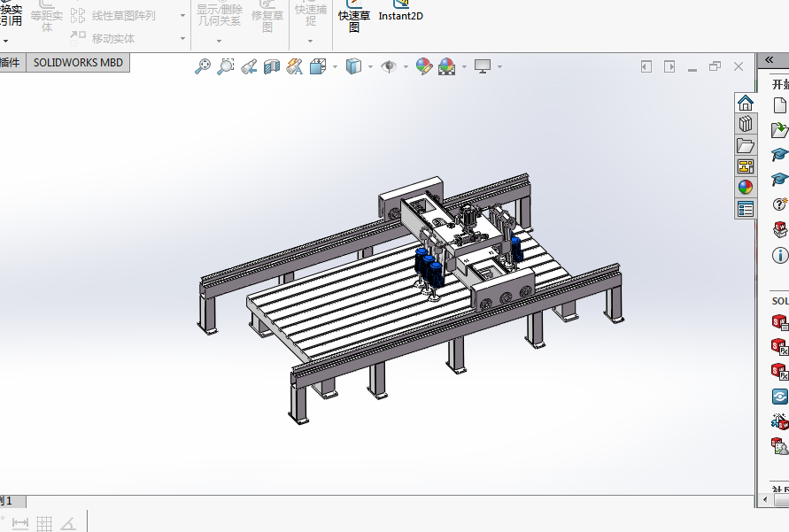Click 快速捕捉 Quick Snaps button
The height and width of the screenshot is (532, 789).
(x=311, y=15)
